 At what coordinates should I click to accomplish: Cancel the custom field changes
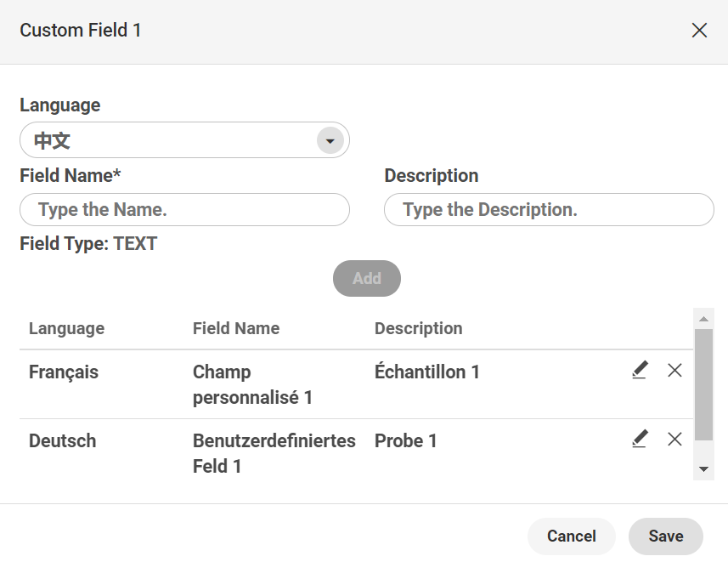tap(572, 536)
